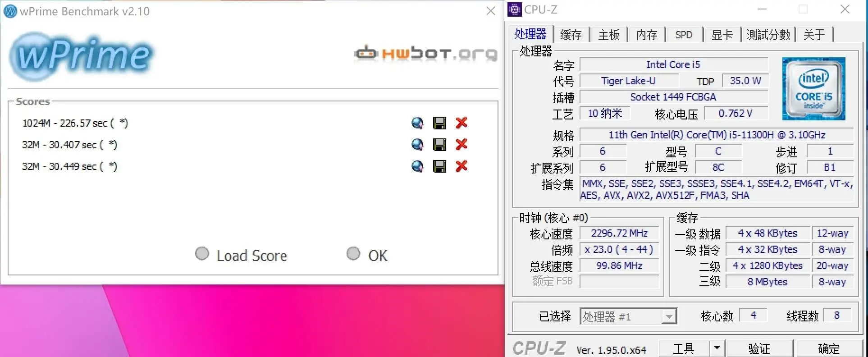This screenshot has height=357, width=868.
Task: Click the CPU-Z title bar app icon
Action: 514,9
